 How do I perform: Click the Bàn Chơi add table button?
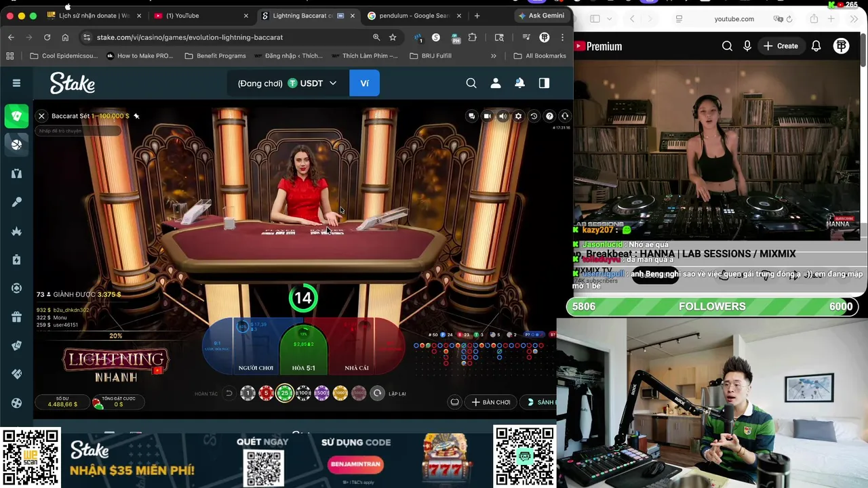pyautogui.click(x=491, y=402)
